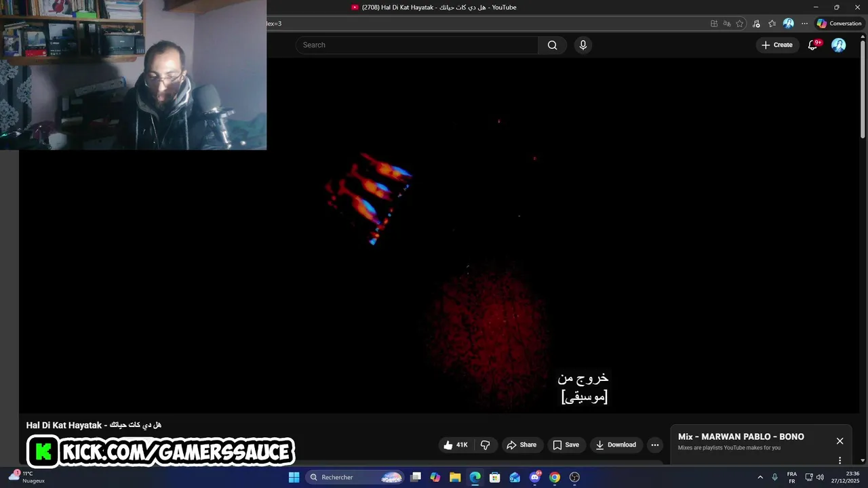This screenshot has height=488, width=868.
Task: Open the Mix - MARWAN PABLO - BONO playlist
Action: click(x=741, y=436)
